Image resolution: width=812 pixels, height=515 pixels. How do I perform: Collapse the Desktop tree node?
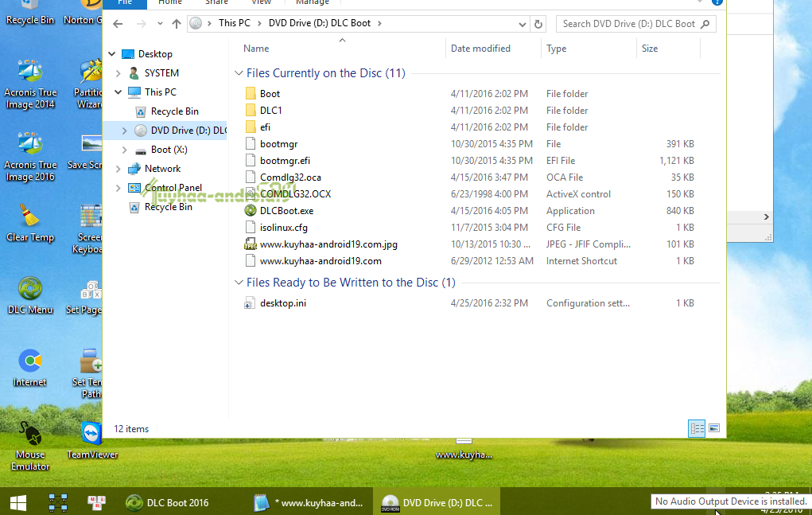pos(112,54)
